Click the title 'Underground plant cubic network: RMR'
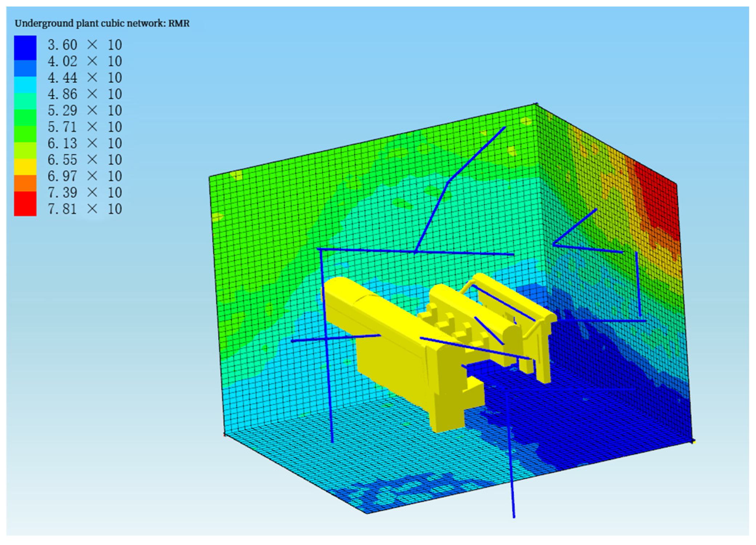Viewport: 756px width, 545px height. tap(102, 24)
